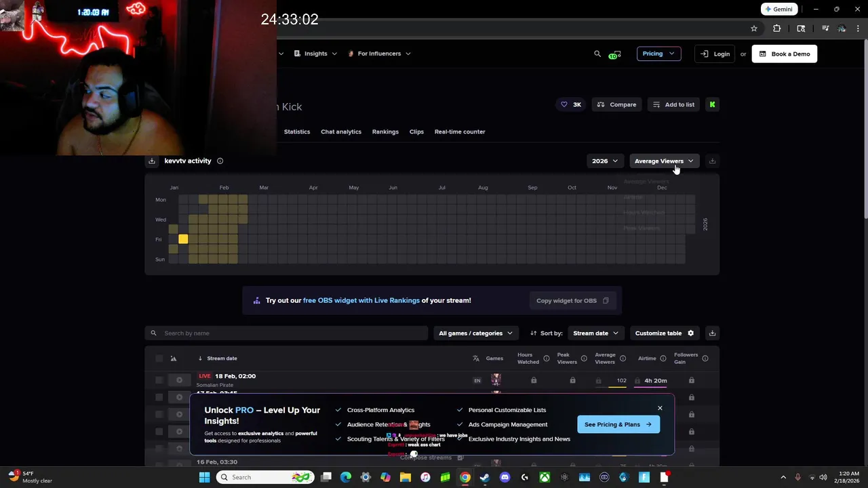868x488 pixels.
Task: Click the Hours Watched lock in the 18 Feb row
Action: point(534,380)
